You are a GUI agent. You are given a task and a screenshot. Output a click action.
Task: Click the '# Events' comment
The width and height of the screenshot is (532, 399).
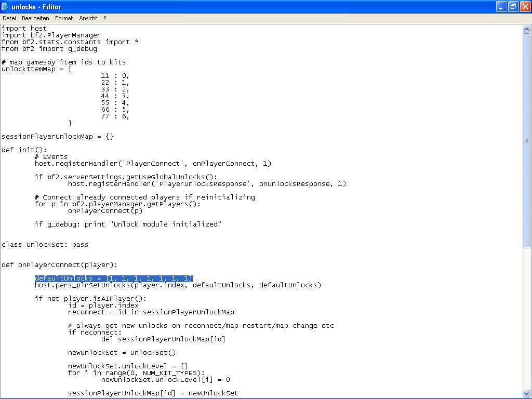pos(51,157)
